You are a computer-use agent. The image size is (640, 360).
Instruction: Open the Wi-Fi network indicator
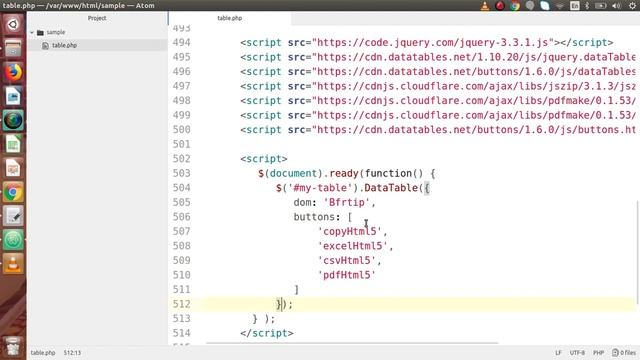[x=560, y=6]
